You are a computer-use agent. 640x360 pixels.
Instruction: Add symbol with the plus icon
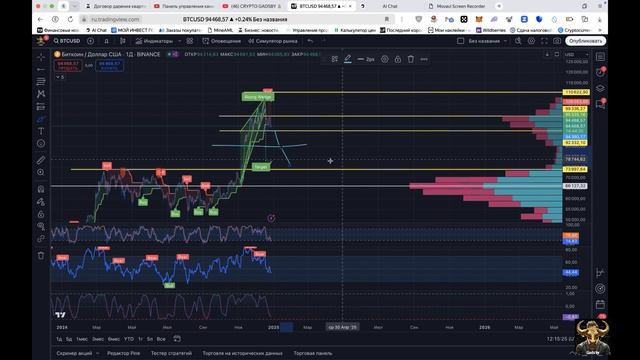point(90,41)
